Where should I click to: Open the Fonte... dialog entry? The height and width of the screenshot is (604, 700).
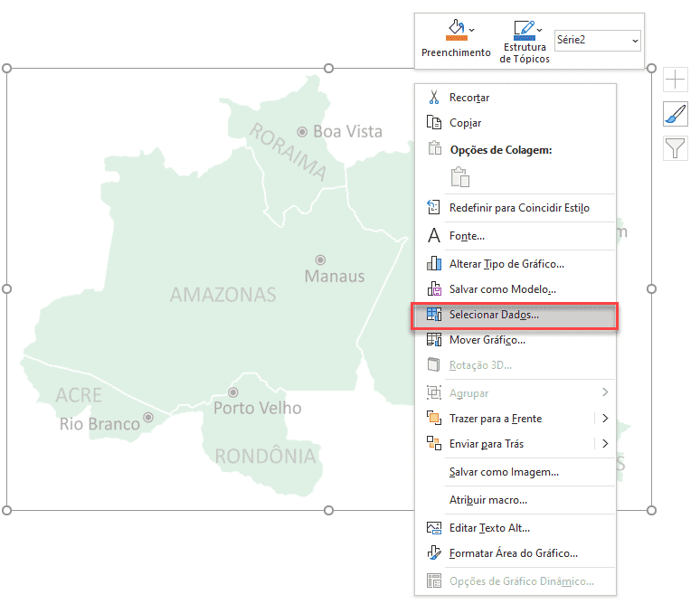(x=516, y=235)
